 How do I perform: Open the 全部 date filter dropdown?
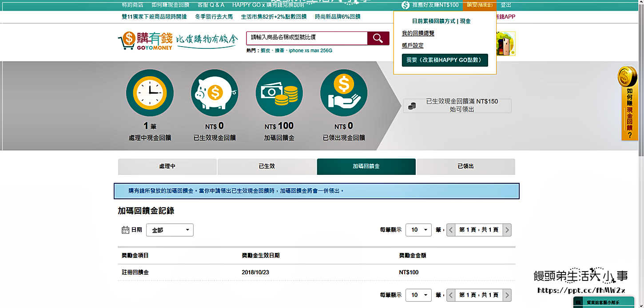pos(170,230)
